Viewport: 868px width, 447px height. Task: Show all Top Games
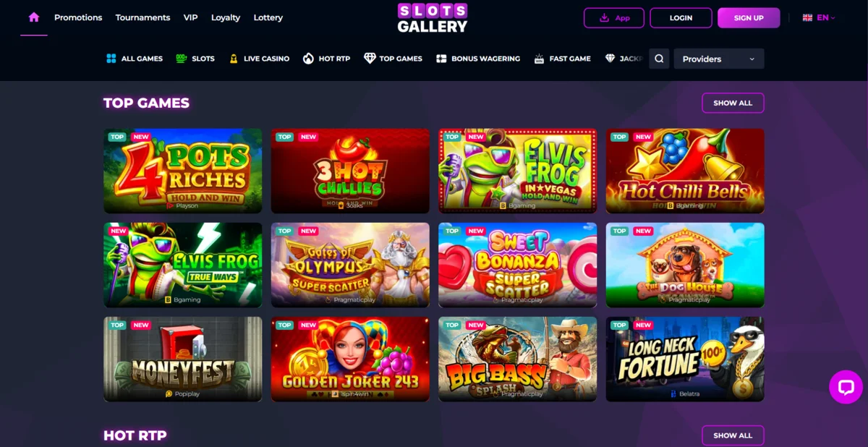tap(733, 103)
